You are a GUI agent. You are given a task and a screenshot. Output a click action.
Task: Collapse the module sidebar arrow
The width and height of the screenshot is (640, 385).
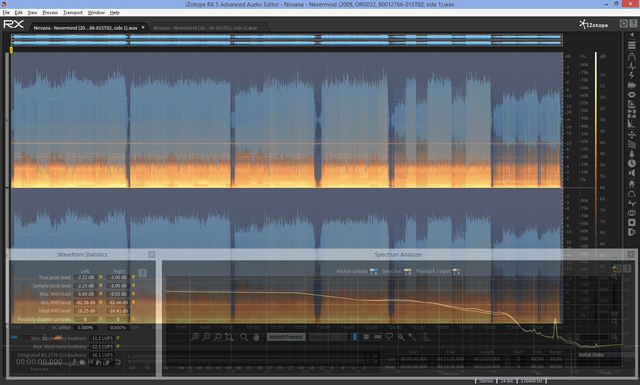click(632, 35)
